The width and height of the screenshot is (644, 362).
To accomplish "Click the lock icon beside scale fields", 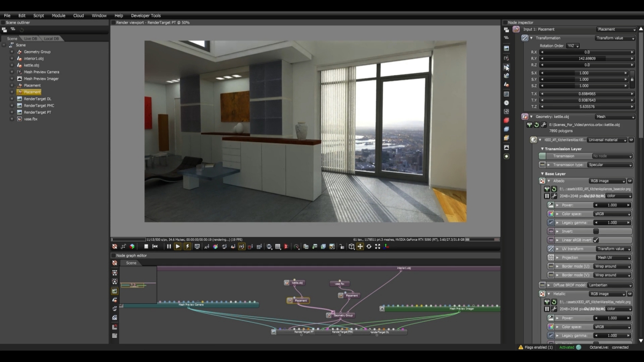I will pos(632,79).
